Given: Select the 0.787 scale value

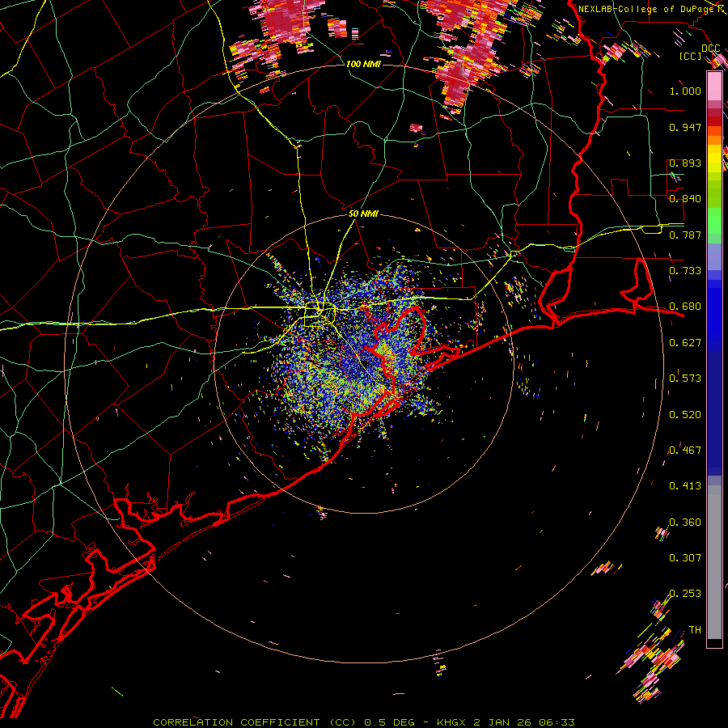Looking at the screenshot, I should pos(685,235).
